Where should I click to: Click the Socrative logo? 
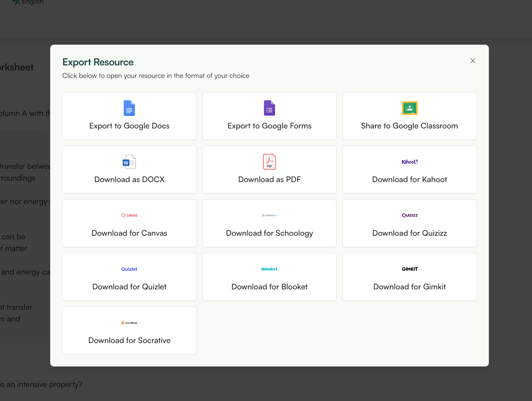coord(129,323)
